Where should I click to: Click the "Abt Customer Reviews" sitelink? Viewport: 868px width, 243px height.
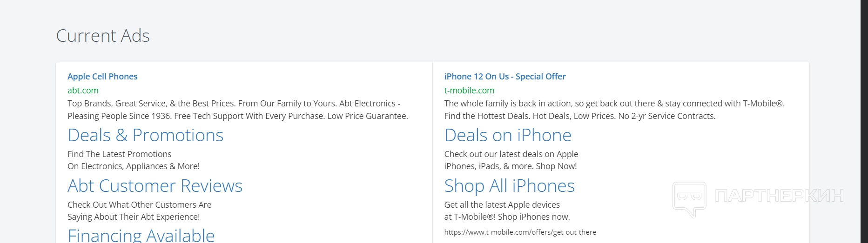click(x=155, y=186)
